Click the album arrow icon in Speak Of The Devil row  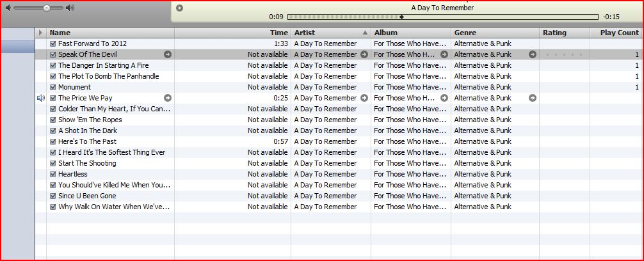(444, 54)
